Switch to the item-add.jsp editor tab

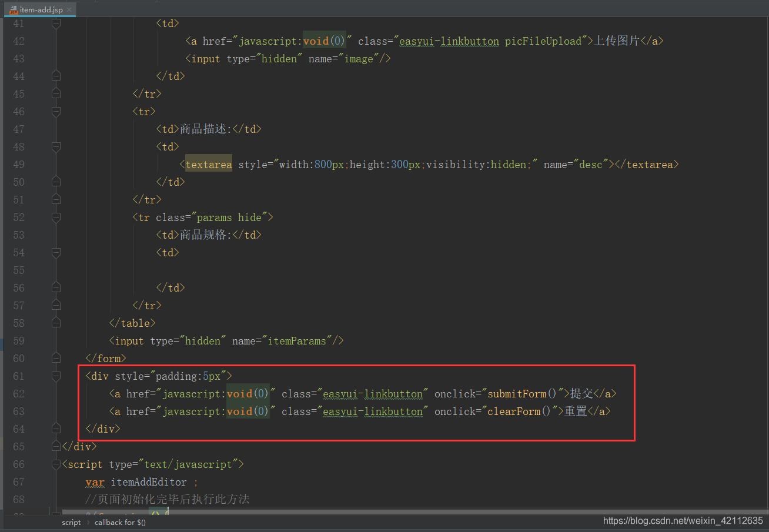tap(39, 9)
